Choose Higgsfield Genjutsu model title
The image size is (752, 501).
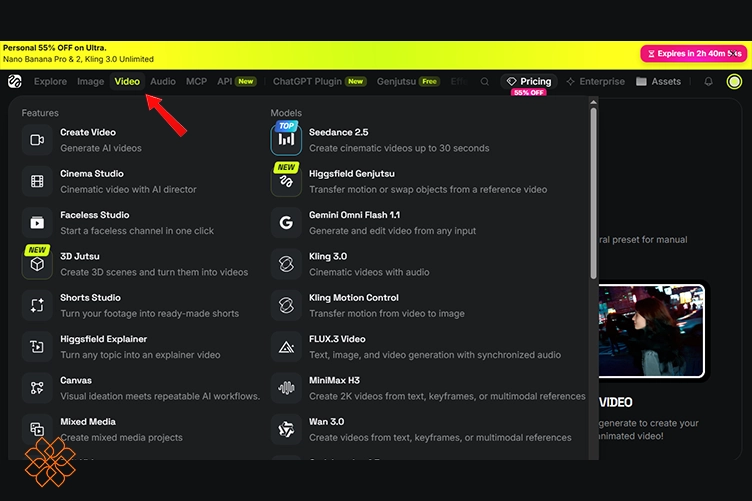[x=352, y=174]
